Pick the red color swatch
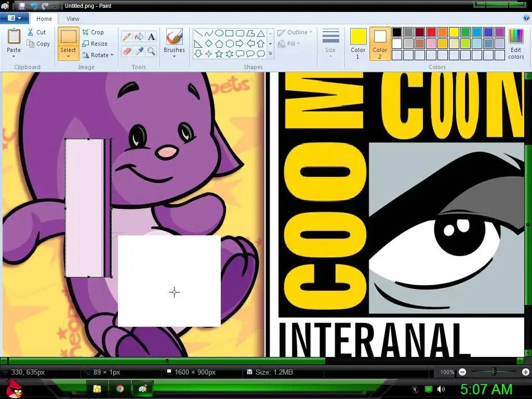The width and height of the screenshot is (532, 399). pyautogui.click(x=431, y=32)
